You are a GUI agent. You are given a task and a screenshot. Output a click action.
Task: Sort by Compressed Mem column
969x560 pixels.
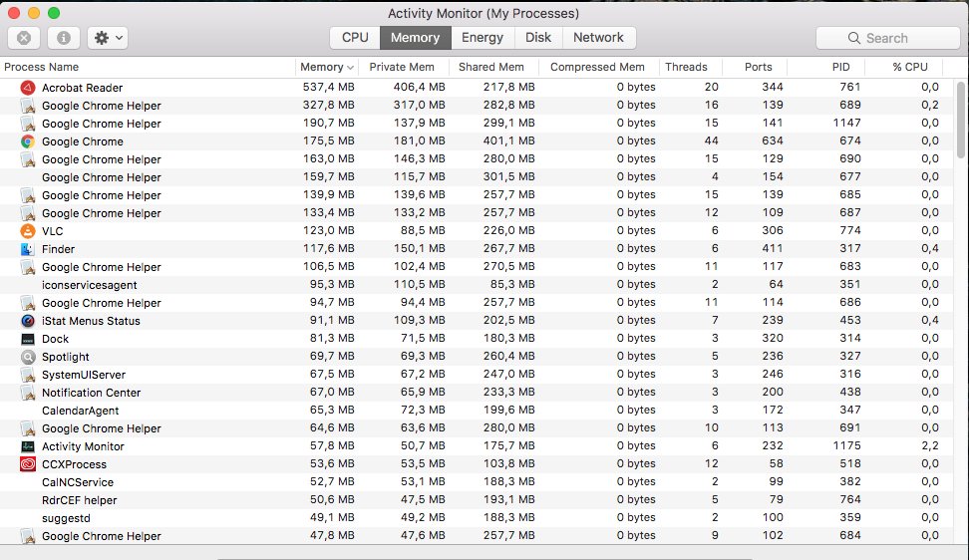point(597,67)
